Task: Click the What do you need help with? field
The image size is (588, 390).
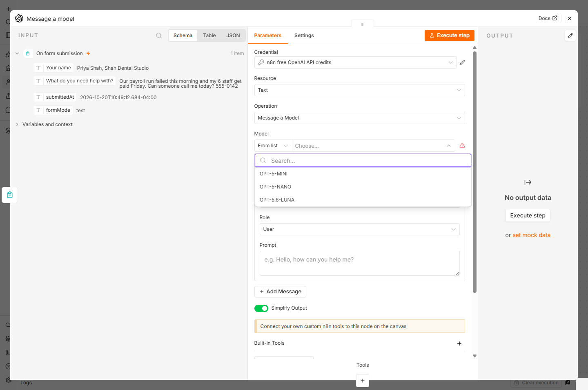Action: click(75, 81)
